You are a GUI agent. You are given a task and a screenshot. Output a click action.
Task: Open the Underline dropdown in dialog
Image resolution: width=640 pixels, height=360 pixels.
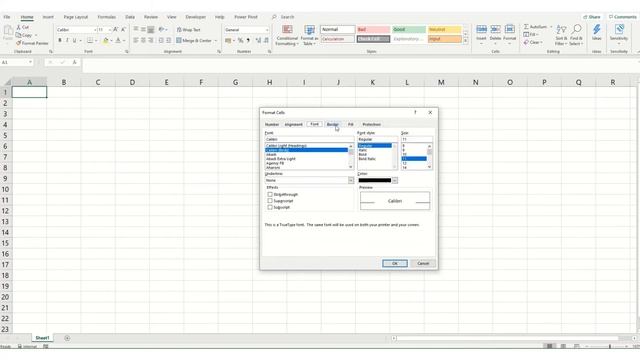(x=351, y=180)
